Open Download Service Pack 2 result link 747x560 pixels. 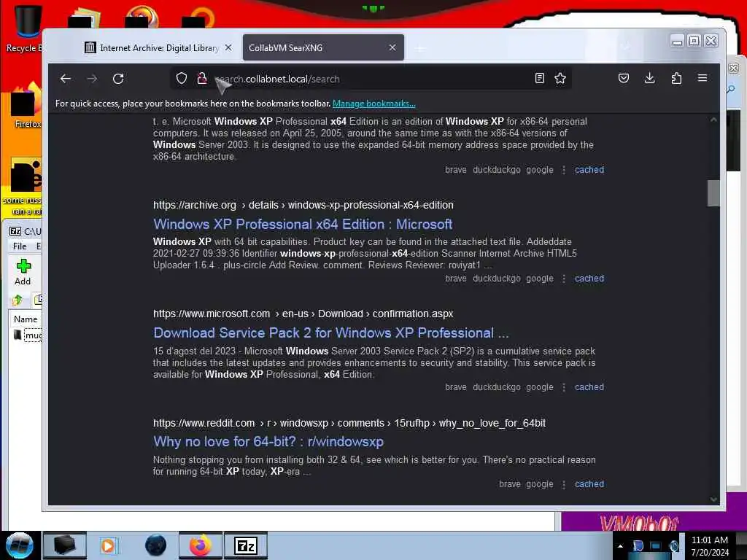click(x=331, y=332)
